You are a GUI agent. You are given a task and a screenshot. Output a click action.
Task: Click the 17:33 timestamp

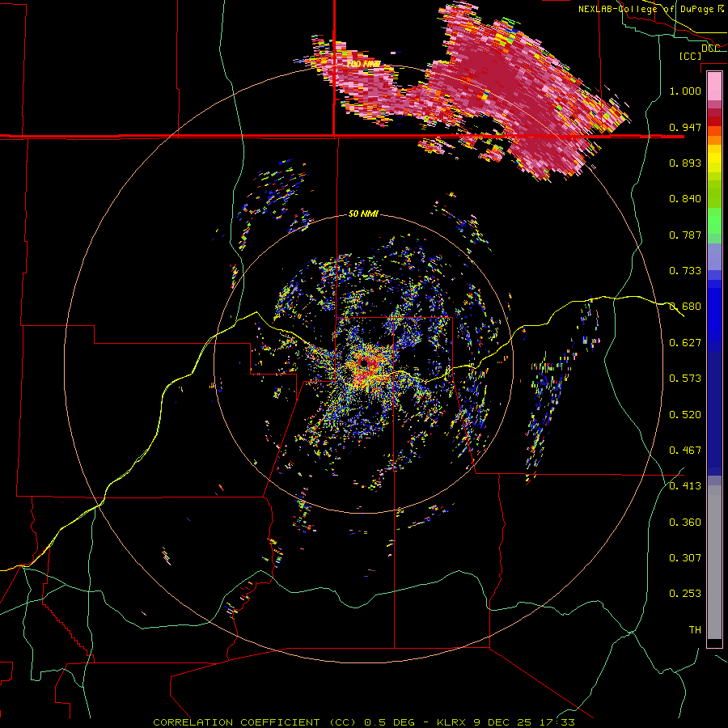pyautogui.click(x=557, y=722)
